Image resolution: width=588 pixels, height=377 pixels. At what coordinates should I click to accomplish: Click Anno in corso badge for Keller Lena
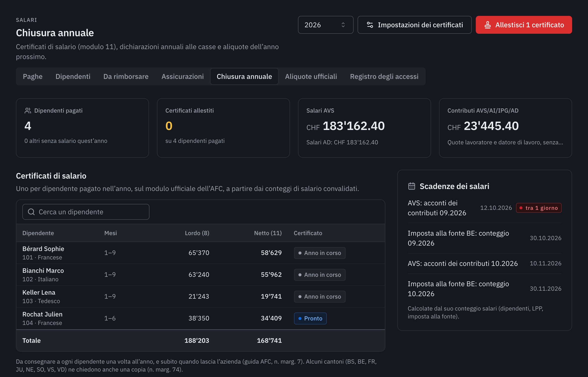[320, 297]
